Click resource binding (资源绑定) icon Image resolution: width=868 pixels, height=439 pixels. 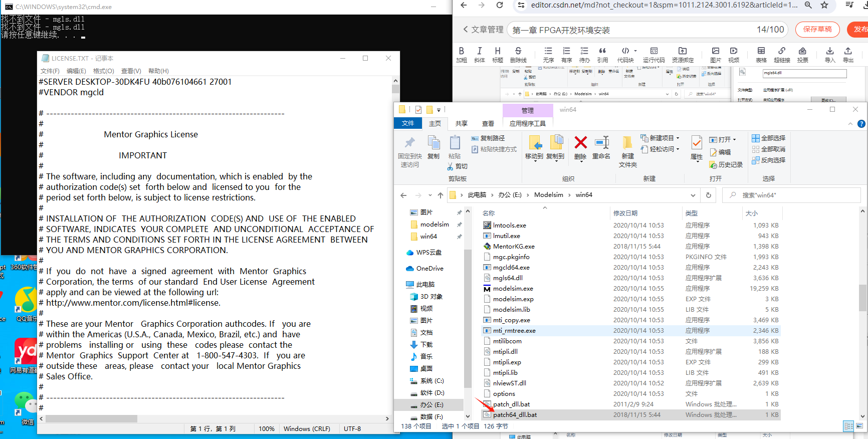(x=683, y=54)
